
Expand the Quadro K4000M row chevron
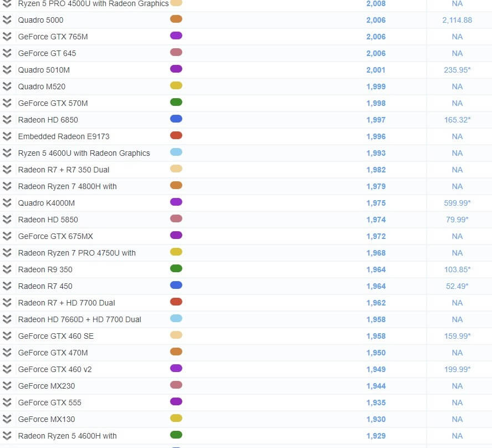[x=7, y=203]
